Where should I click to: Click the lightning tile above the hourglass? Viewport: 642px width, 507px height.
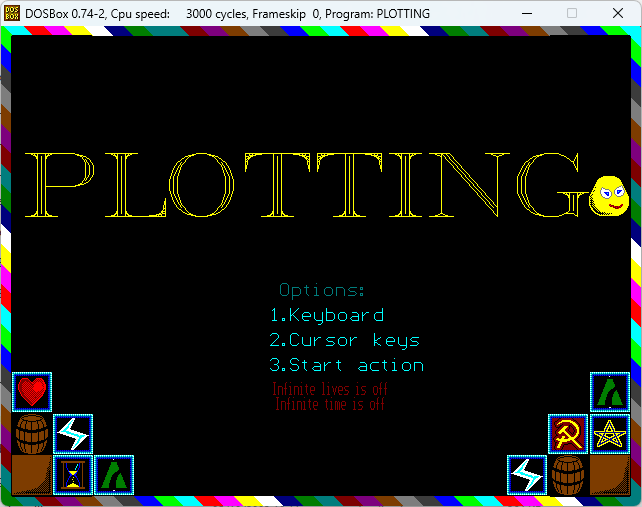(x=73, y=434)
